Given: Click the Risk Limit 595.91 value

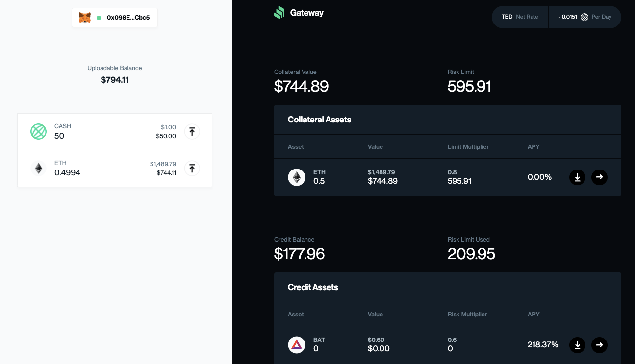Looking at the screenshot, I should point(469,86).
